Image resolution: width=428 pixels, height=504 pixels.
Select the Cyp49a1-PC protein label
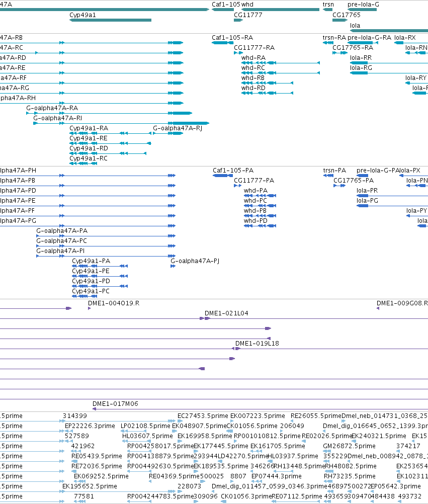(91, 291)
